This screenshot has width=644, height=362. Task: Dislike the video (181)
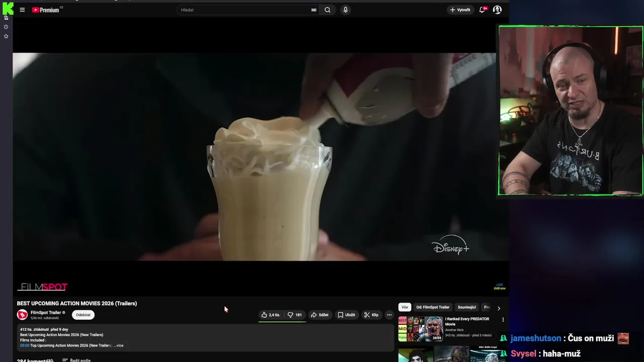coord(295,315)
